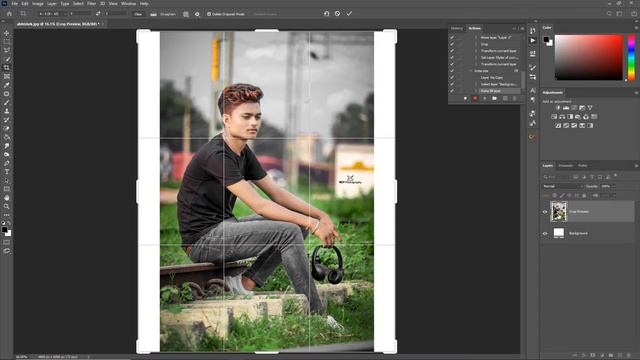This screenshot has height=360, width=640.
Task: Click play selection in Actions panel
Action: (484, 98)
